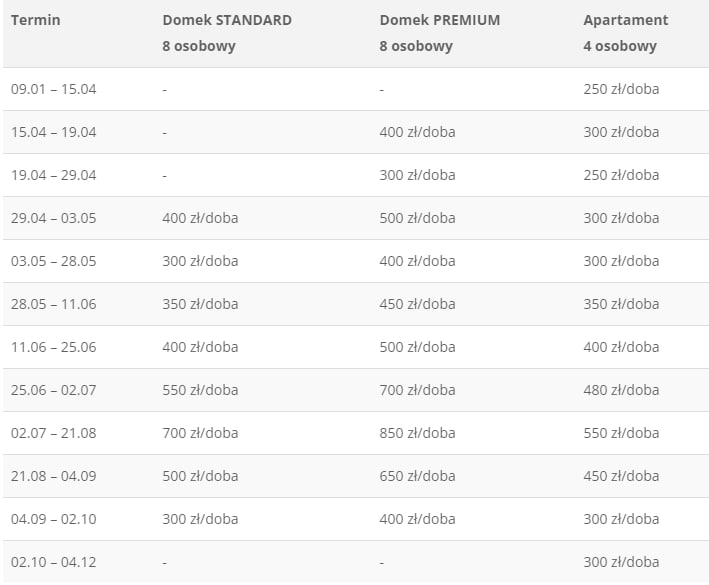Select the 29.04 – 03.05 date range

click(x=54, y=218)
